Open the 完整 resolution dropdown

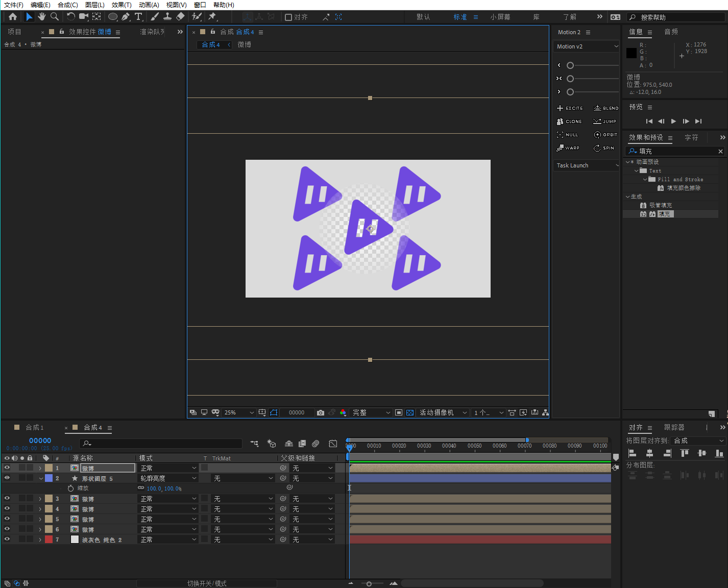371,412
